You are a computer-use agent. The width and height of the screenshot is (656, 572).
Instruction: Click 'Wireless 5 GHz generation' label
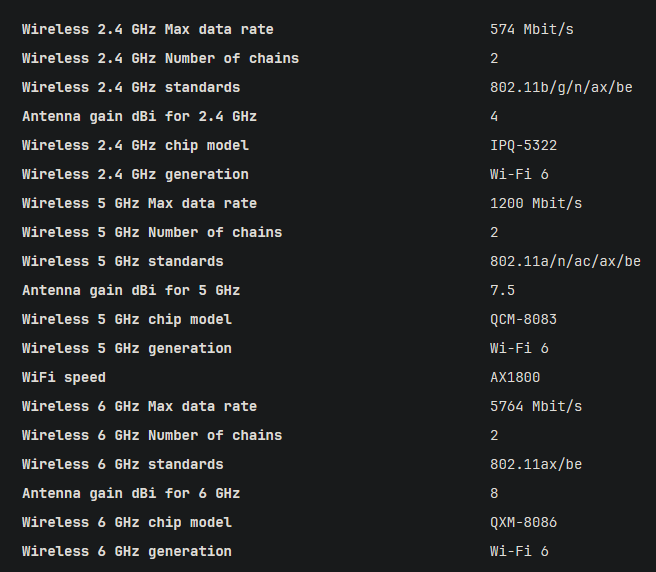click(x=126, y=349)
